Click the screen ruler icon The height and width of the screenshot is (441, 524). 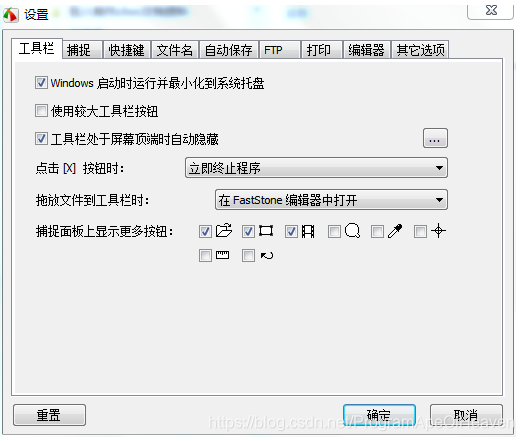point(223,256)
